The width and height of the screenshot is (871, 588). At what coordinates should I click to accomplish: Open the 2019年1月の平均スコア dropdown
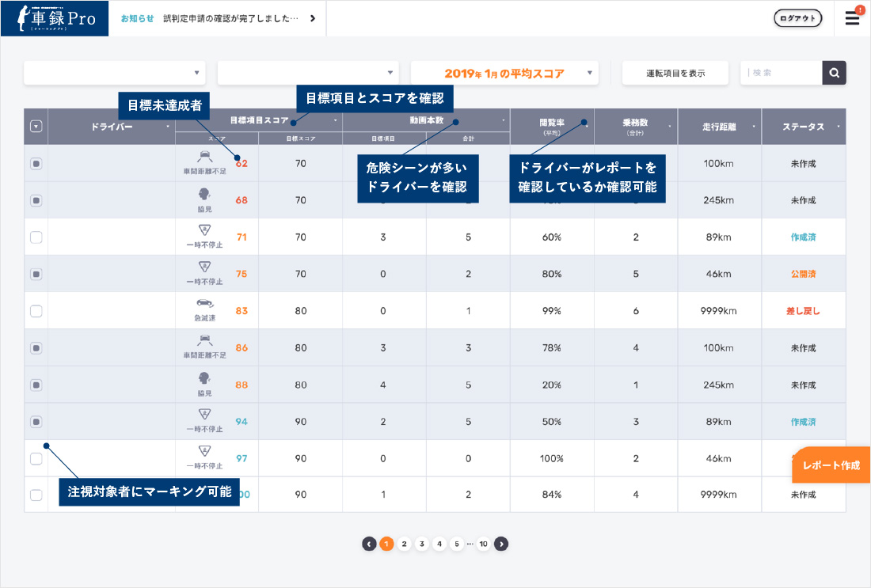click(x=504, y=73)
